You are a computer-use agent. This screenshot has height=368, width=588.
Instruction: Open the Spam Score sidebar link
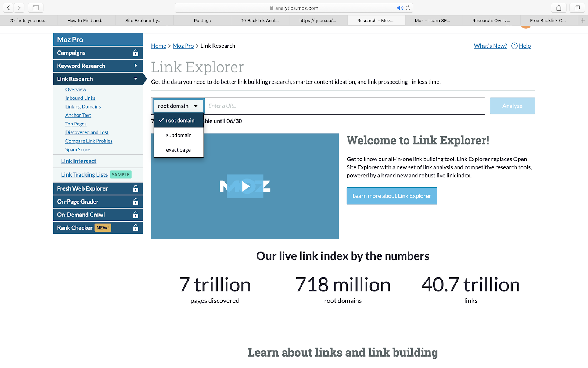coord(78,150)
